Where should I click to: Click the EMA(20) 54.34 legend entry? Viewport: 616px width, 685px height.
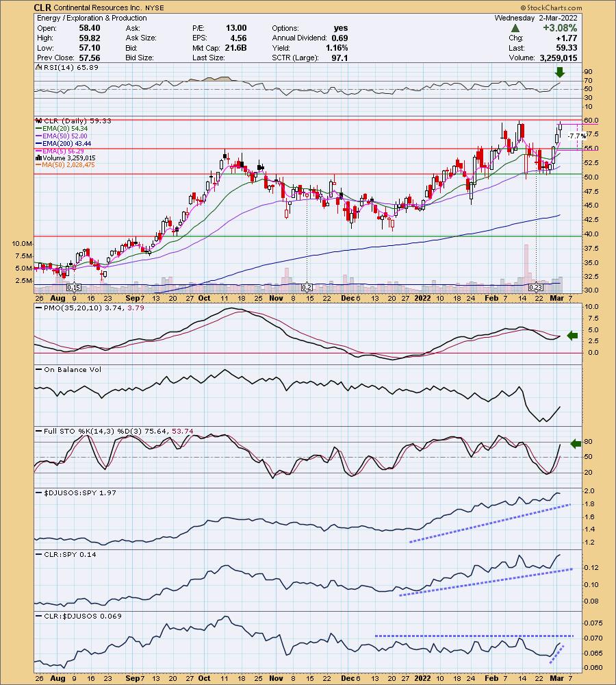(x=65, y=129)
